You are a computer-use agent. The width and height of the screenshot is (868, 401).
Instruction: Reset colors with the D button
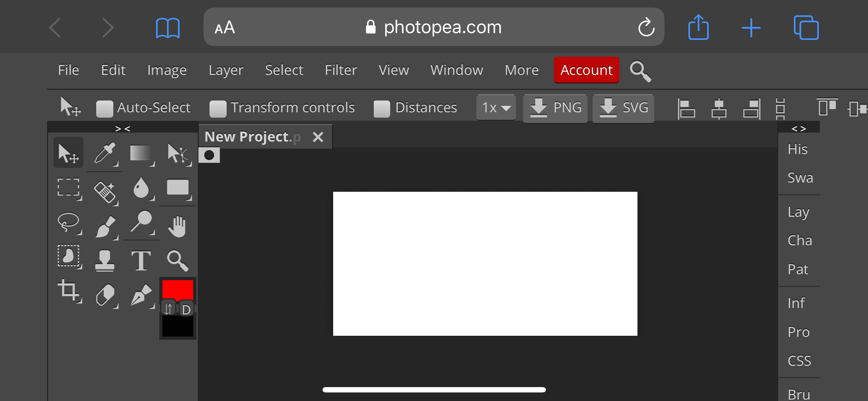(x=186, y=309)
